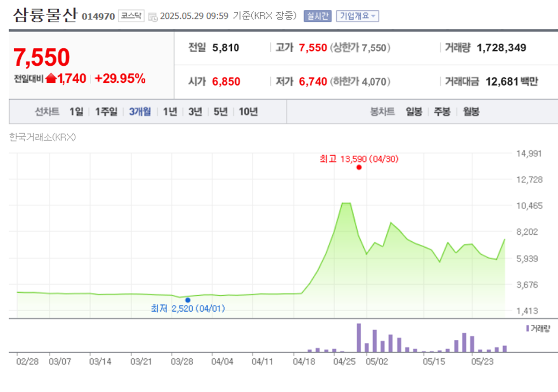Select the 1주일 line chart tab
Viewport: 558px width, 392px height.
pos(106,111)
